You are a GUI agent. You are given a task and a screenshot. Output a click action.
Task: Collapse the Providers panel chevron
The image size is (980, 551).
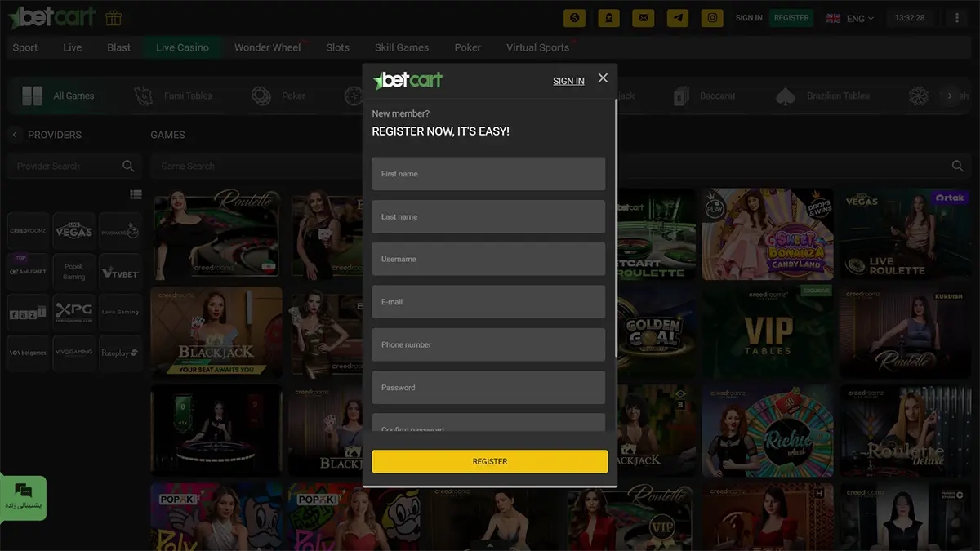pyautogui.click(x=15, y=135)
